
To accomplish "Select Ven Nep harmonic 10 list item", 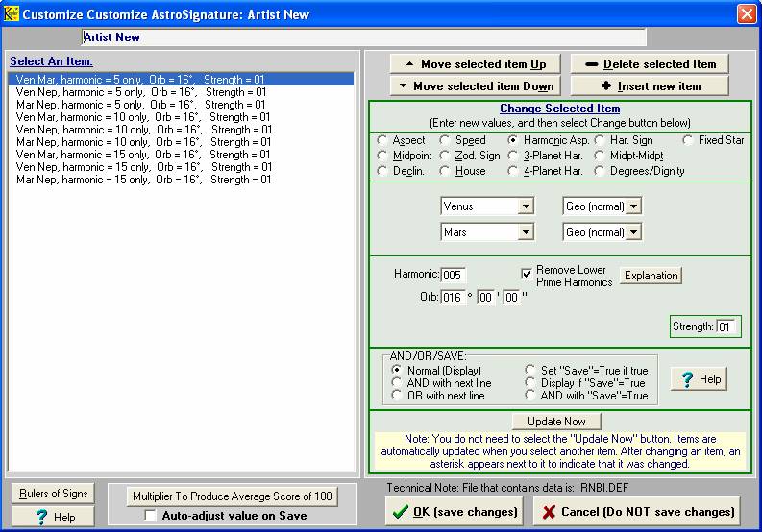I will point(142,130).
